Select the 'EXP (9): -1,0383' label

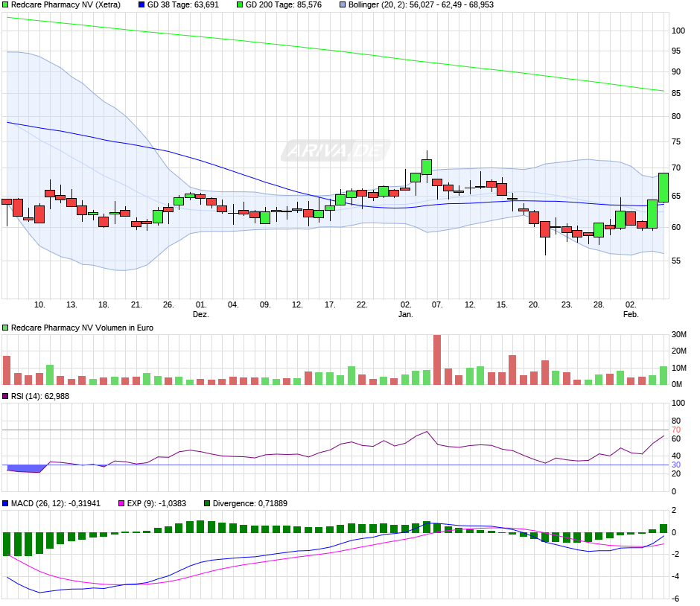click(x=156, y=503)
